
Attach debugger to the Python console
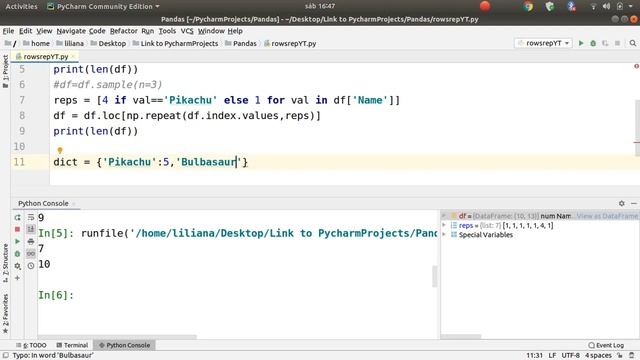(x=18, y=254)
